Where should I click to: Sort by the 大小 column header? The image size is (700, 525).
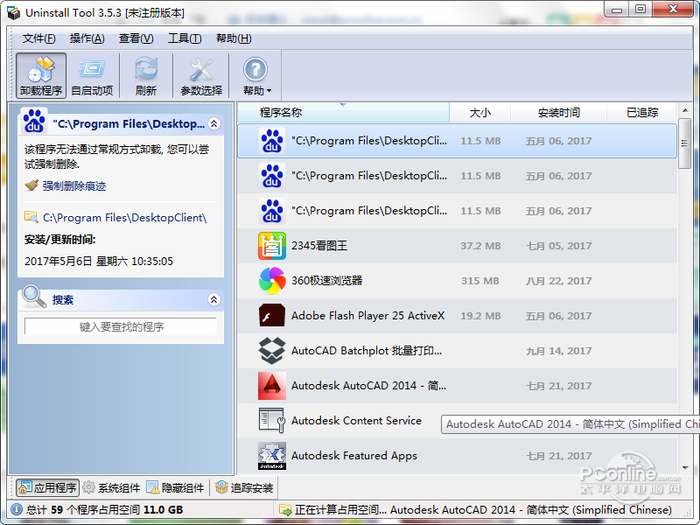tap(480, 112)
